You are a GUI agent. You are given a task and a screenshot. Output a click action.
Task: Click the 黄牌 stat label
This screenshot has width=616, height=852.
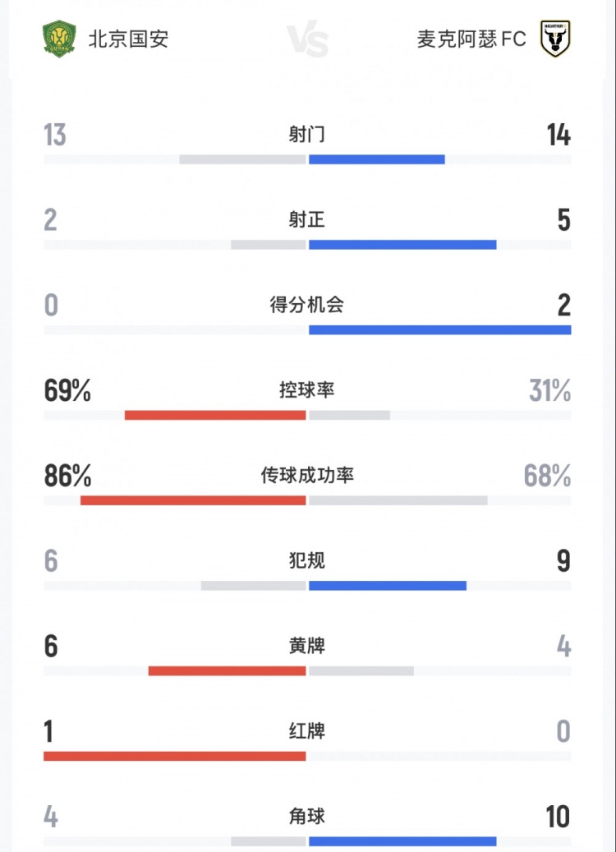(x=306, y=647)
